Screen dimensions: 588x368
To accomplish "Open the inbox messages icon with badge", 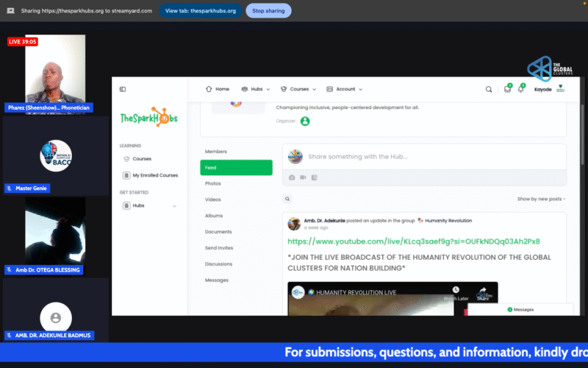I will [x=507, y=89].
